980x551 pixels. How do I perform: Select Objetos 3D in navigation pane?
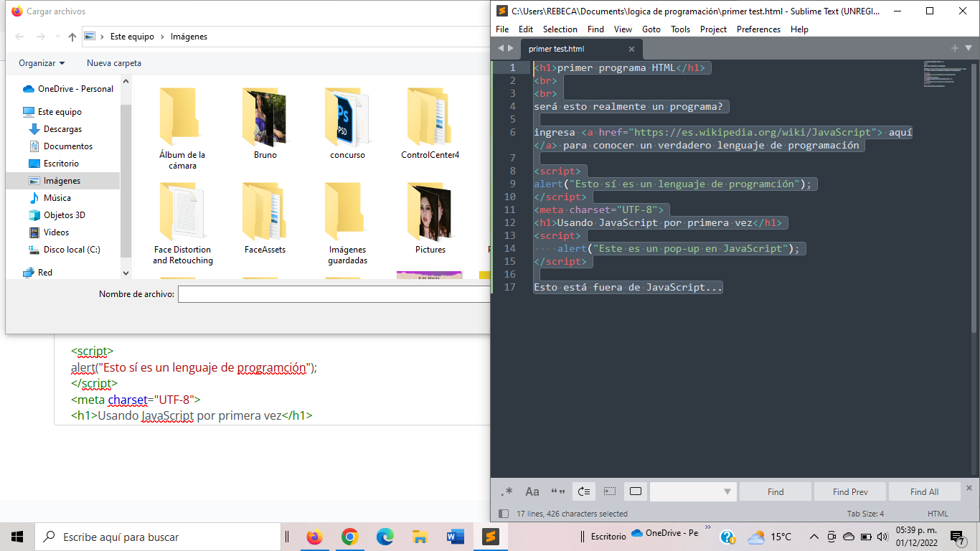tap(64, 215)
